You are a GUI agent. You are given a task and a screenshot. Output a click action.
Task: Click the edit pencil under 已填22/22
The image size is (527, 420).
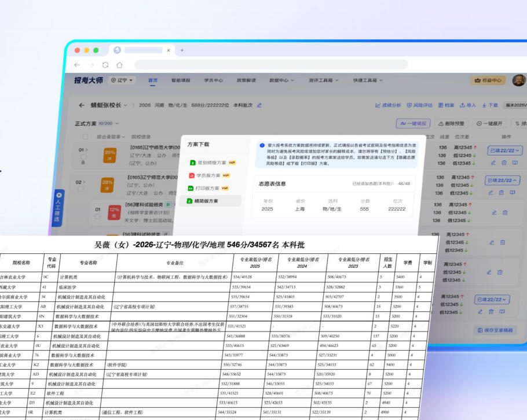493,163
